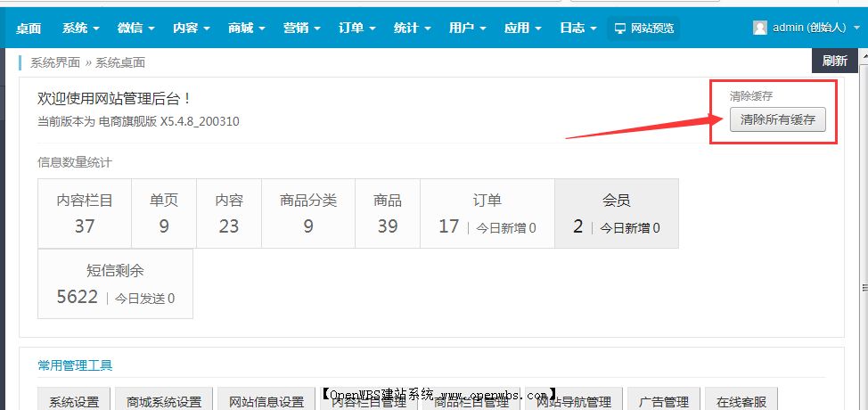Screen dimensions: 868x410
Task: Go to the 桌面 menu item
Action: [x=29, y=29]
